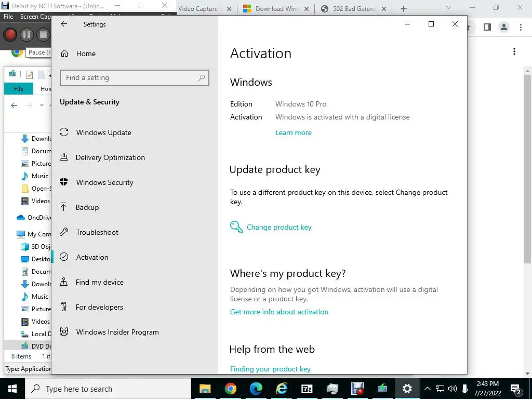Select My Computer in Explorer tree
532x399 pixels.
(x=34, y=234)
